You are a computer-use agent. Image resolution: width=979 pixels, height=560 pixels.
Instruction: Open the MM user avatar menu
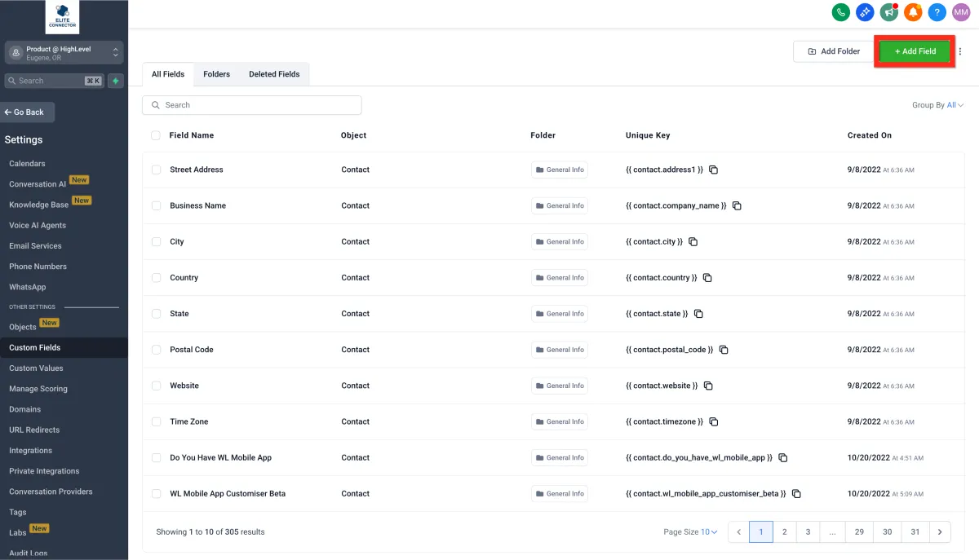pyautogui.click(x=962, y=12)
